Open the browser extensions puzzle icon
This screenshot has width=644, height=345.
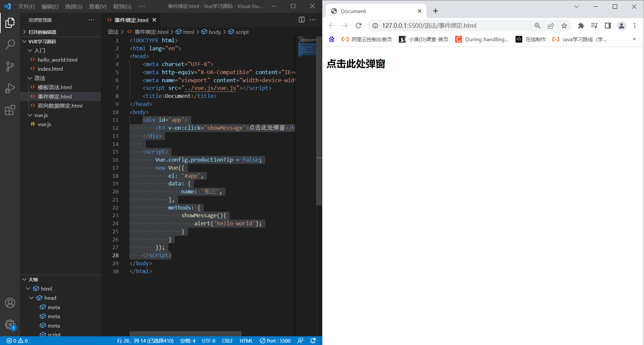point(581,25)
